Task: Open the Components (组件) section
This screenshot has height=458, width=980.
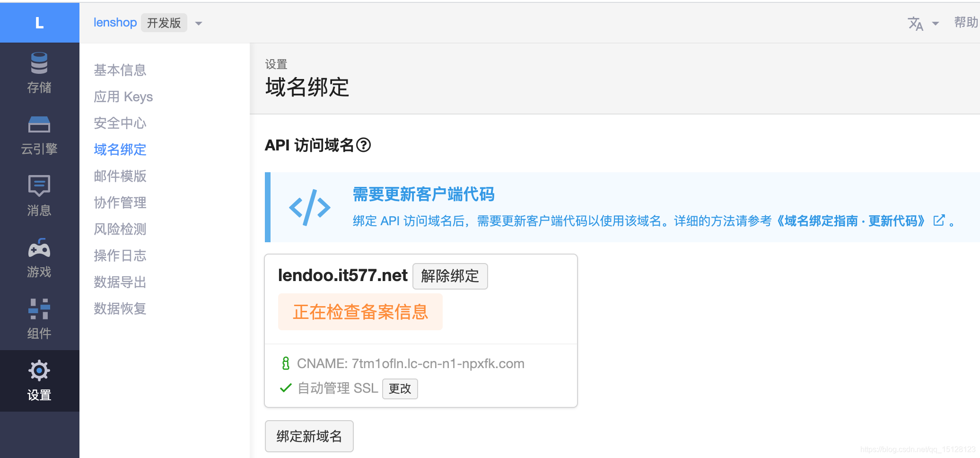Action: click(x=39, y=319)
